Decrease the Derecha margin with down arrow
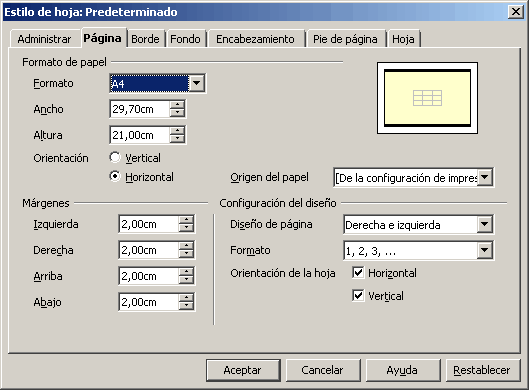 [186, 254]
